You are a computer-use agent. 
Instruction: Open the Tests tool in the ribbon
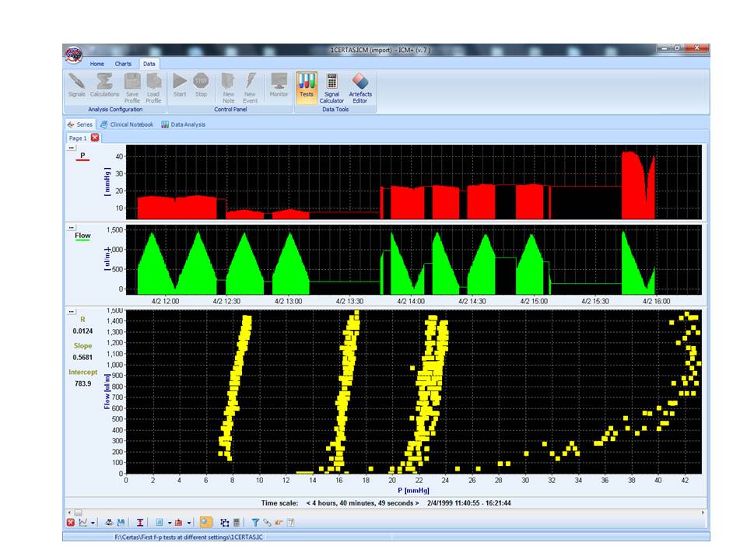[307, 85]
